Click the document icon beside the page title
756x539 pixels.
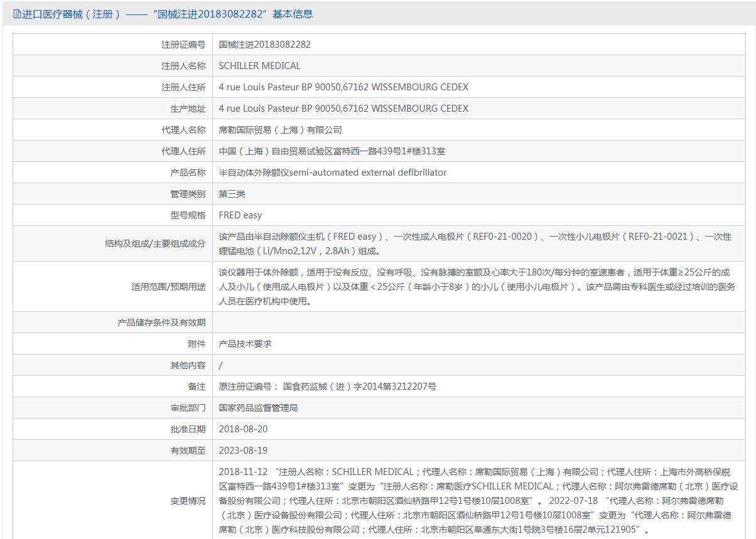click(x=17, y=14)
